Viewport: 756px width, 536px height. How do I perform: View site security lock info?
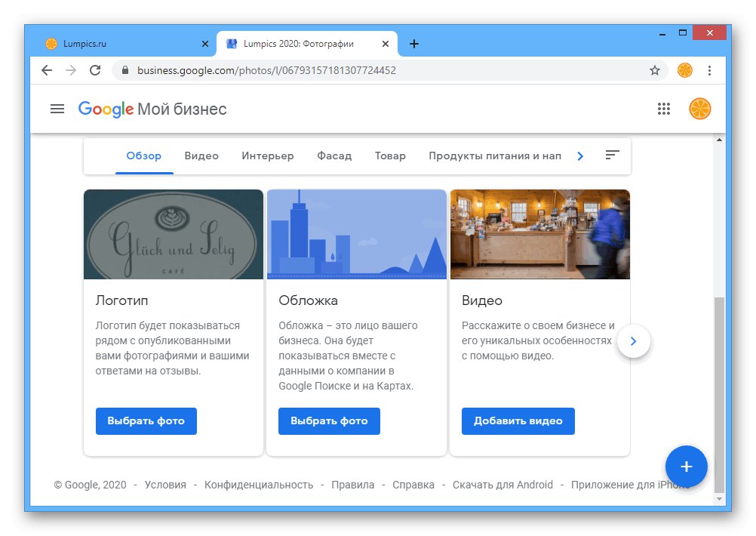(125, 70)
